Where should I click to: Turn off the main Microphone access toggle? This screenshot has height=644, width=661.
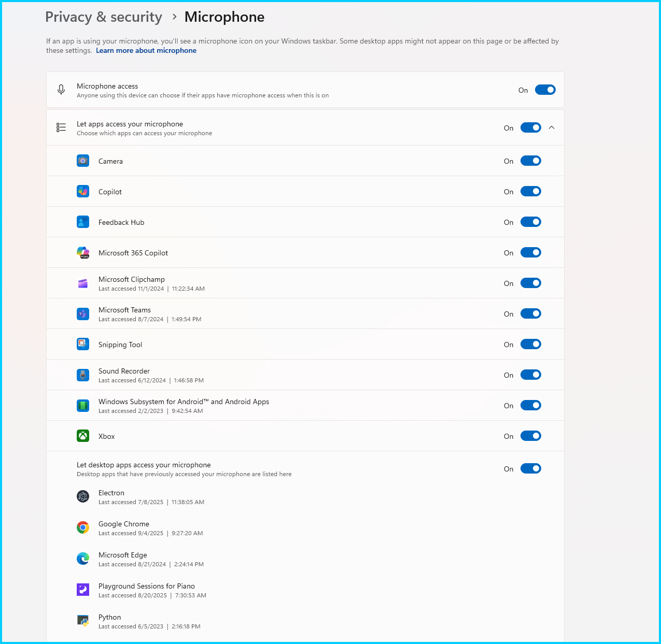[545, 90]
